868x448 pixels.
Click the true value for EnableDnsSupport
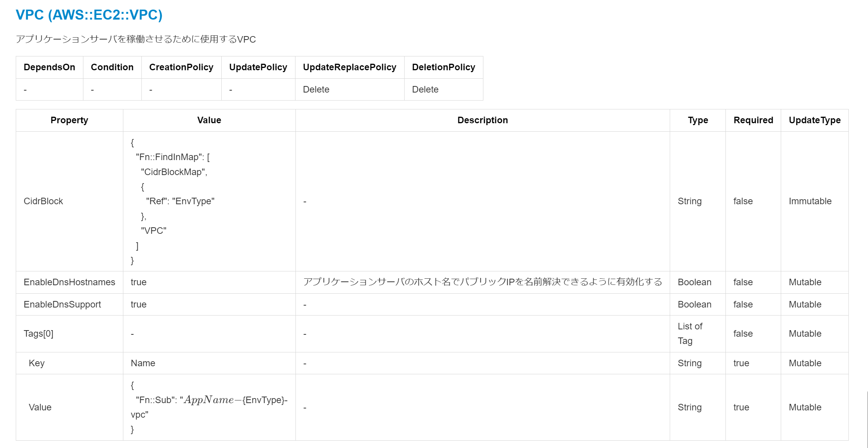click(139, 304)
